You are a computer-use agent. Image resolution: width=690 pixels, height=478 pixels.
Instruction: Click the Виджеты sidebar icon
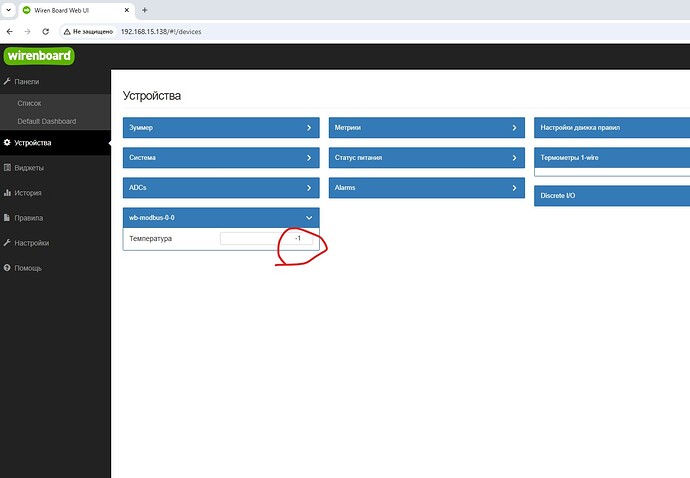coord(7,168)
